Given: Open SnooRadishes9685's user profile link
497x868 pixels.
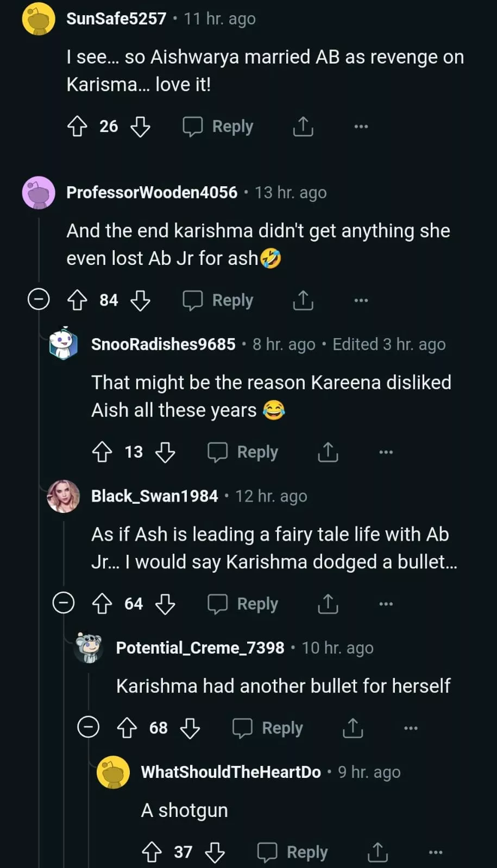Looking at the screenshot, I should (163, 344).
